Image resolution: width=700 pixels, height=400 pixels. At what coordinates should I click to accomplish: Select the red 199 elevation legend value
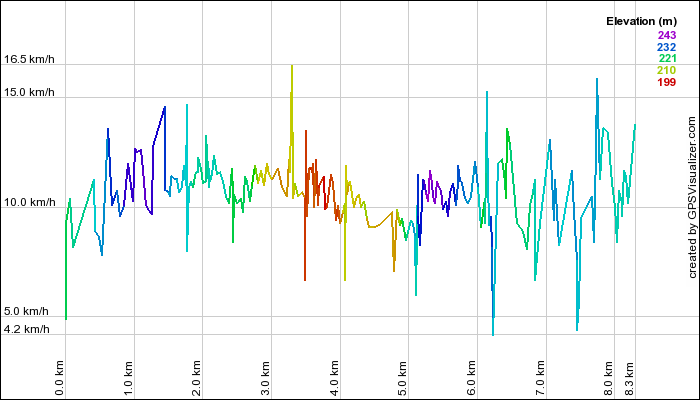pyautogui.click(x=667, y=82)
